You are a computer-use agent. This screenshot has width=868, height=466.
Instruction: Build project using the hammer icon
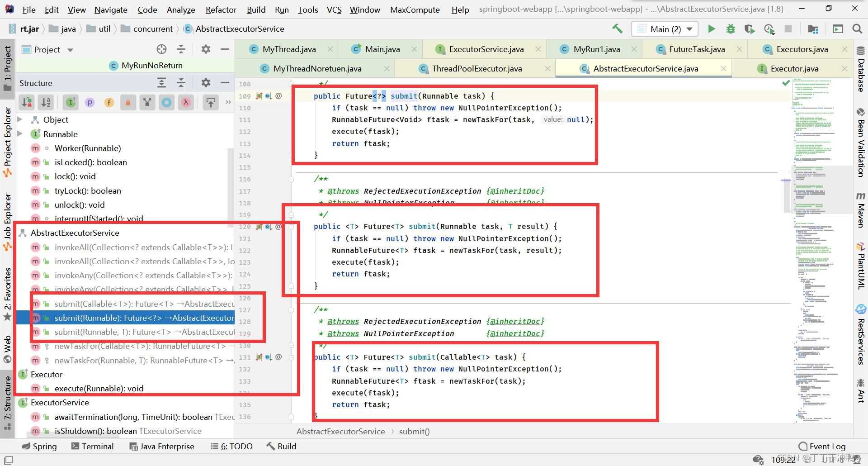pos(618,29)
